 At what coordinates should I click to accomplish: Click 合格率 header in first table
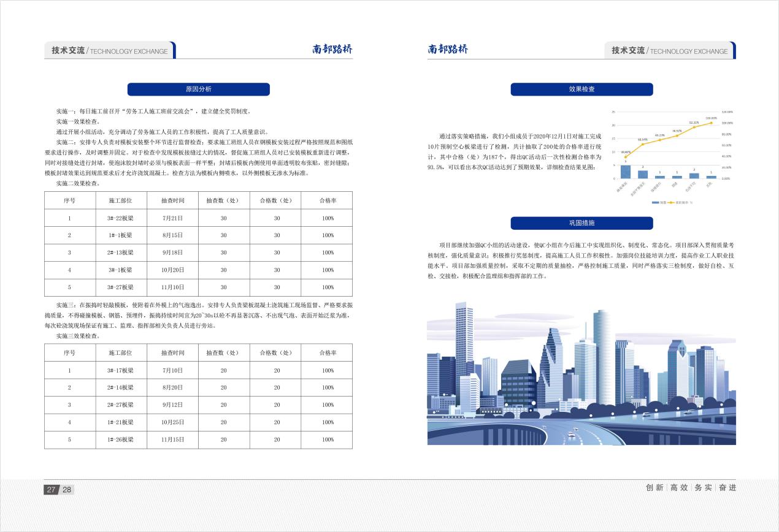328,200
